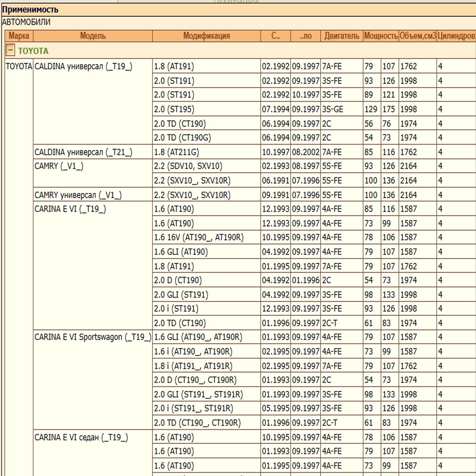This screenshot has height=476, width=476.
Task: Click the Марка column header
Action: pyautogui.click(x=19, y=36)
